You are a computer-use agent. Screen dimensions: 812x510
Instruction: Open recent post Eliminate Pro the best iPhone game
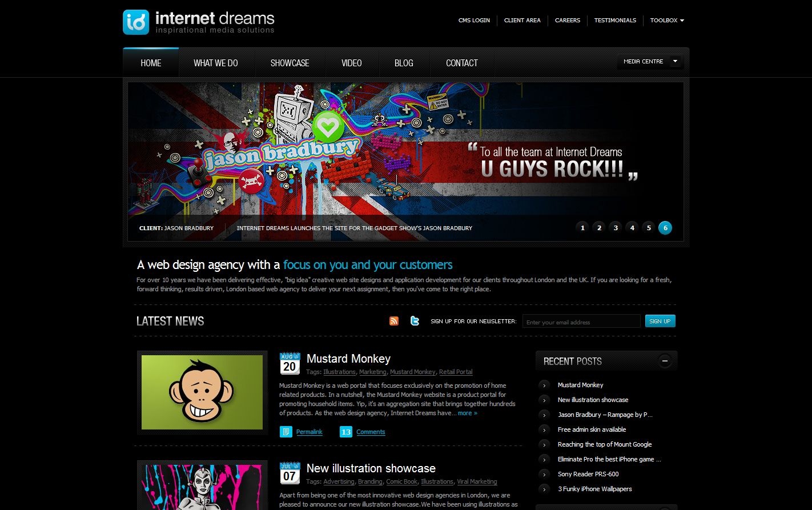tap(609, 459)
